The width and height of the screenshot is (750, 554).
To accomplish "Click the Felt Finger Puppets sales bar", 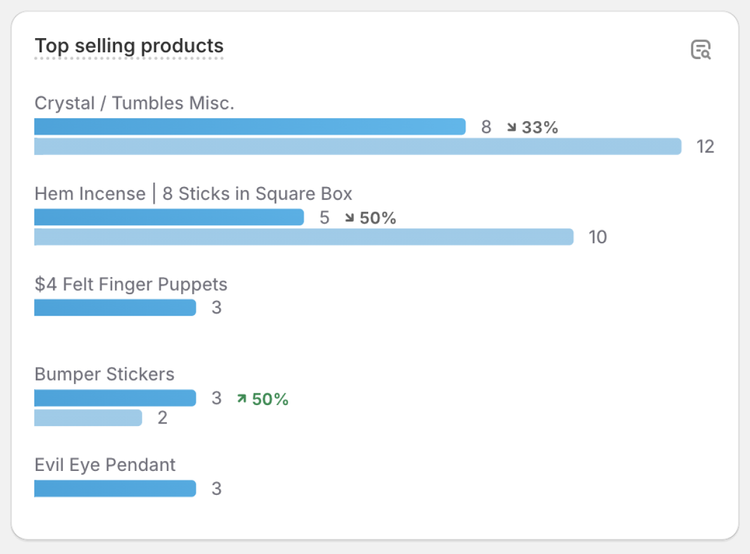I will tap(115, 308).
